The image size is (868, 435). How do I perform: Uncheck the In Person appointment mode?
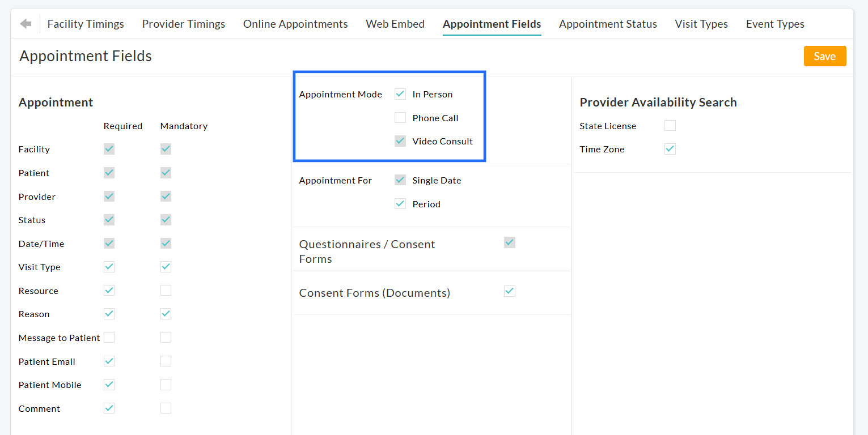click(400, 93)
